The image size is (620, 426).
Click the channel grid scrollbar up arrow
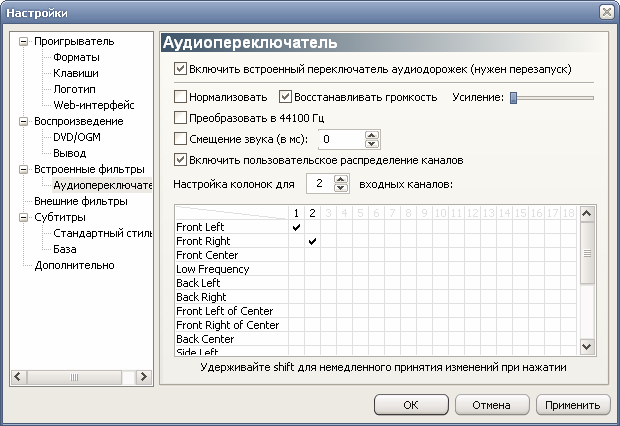coord(587,214)
